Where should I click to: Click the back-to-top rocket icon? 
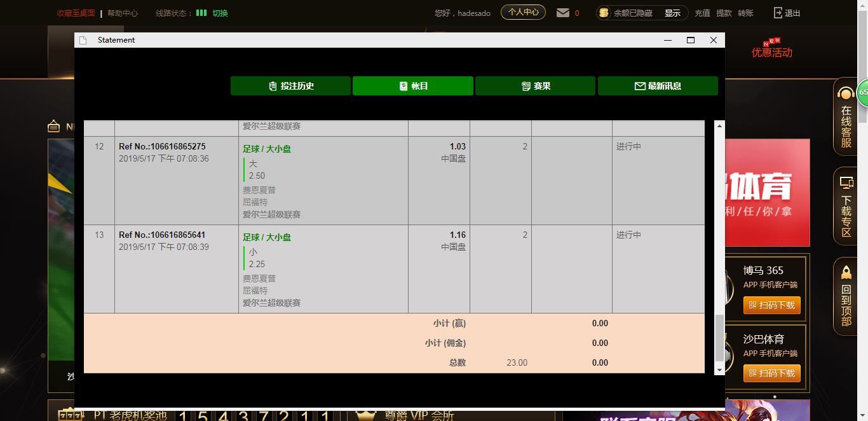pyautogui.click(x=846, y=272)
